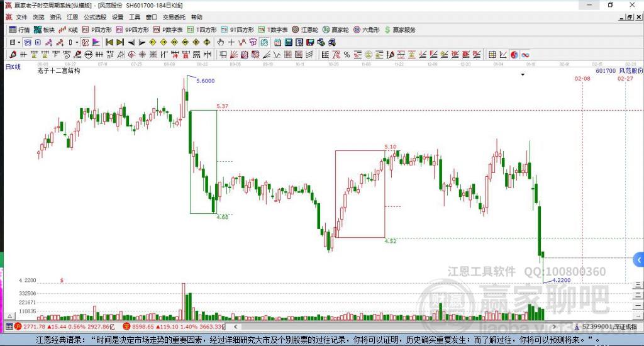
Task: Open the 浏览 menu
Action: (x=38, y=17)
